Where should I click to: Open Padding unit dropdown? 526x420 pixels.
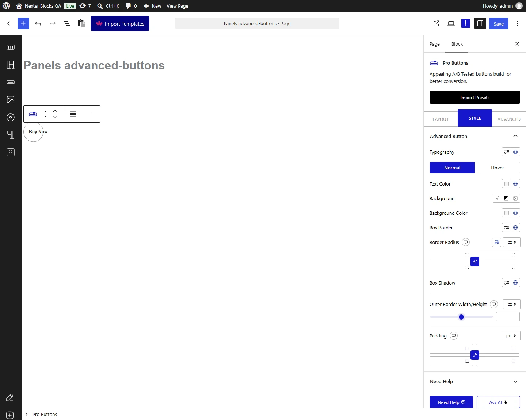(511, 336)
